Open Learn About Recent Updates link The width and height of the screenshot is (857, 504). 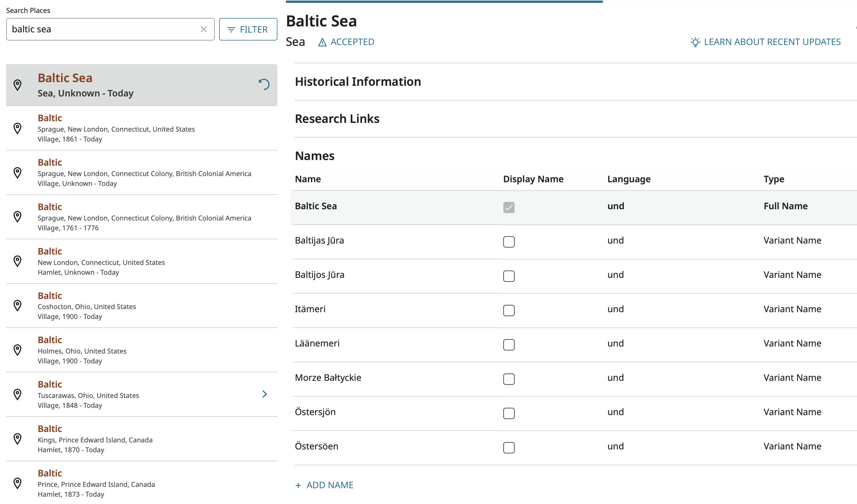[766, 42]
